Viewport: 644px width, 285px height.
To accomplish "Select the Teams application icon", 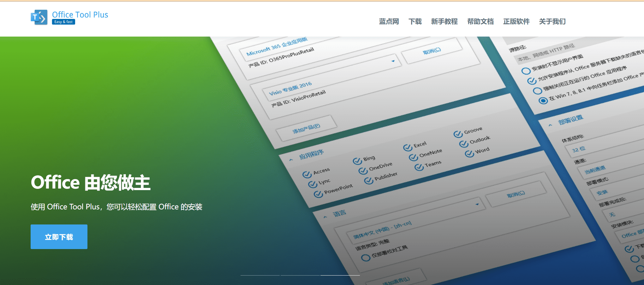I will pos(419,166).
